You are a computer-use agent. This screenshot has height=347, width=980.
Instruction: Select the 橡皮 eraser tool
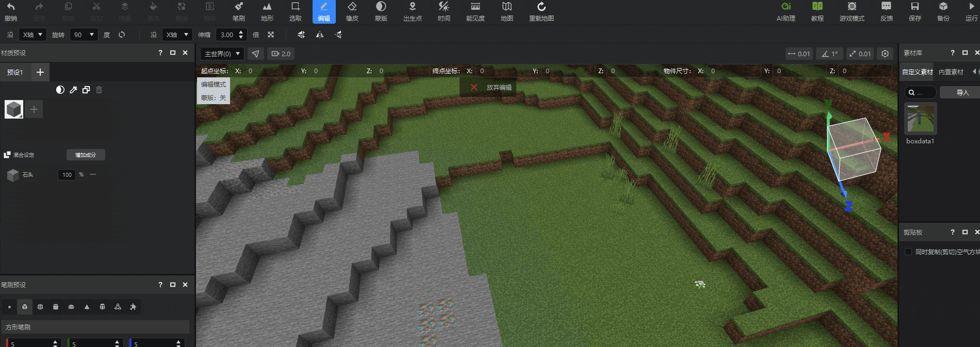tap(352, 11)
